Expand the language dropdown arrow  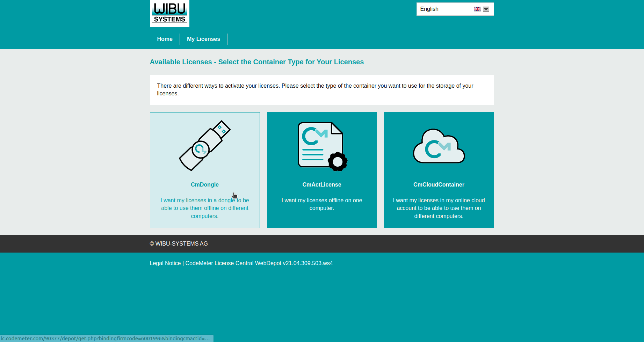486,9
